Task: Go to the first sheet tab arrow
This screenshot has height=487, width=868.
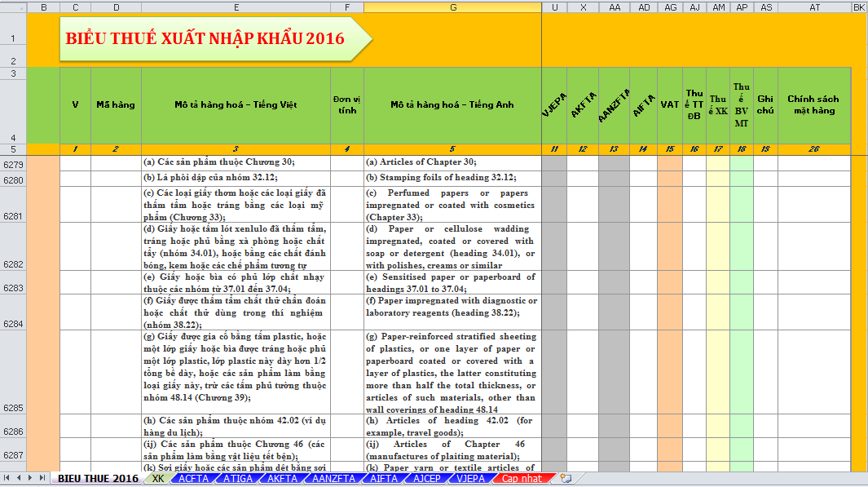Action: point(7,477)
